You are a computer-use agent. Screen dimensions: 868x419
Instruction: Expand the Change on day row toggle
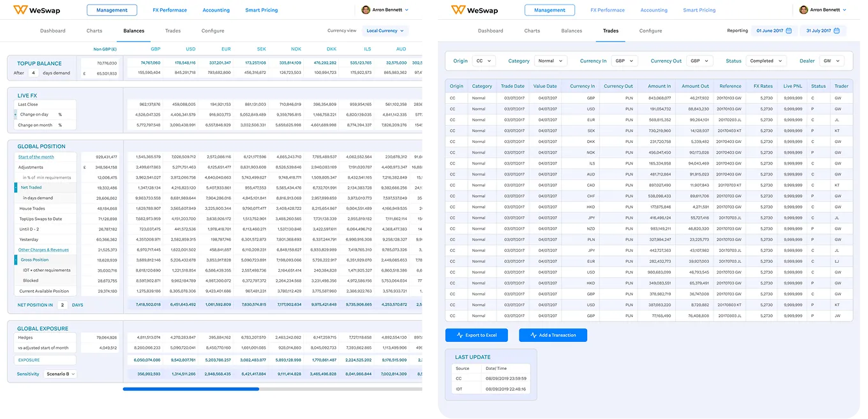(x=15, y=115)
